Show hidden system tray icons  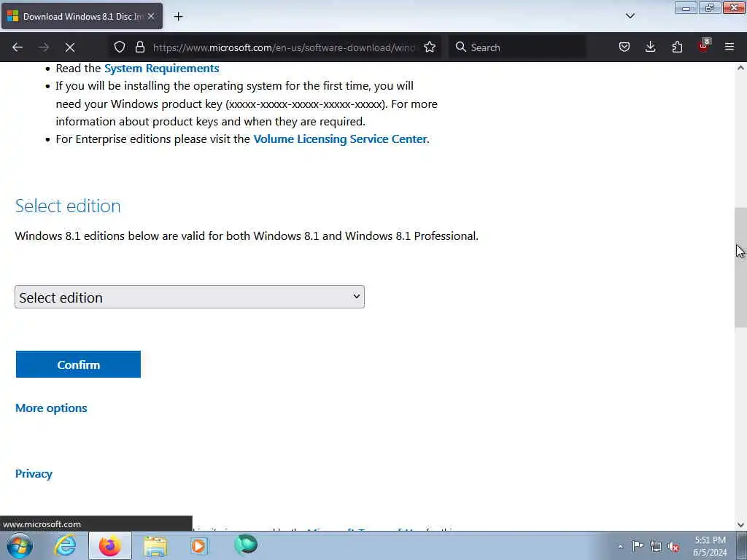coord(620,547)
